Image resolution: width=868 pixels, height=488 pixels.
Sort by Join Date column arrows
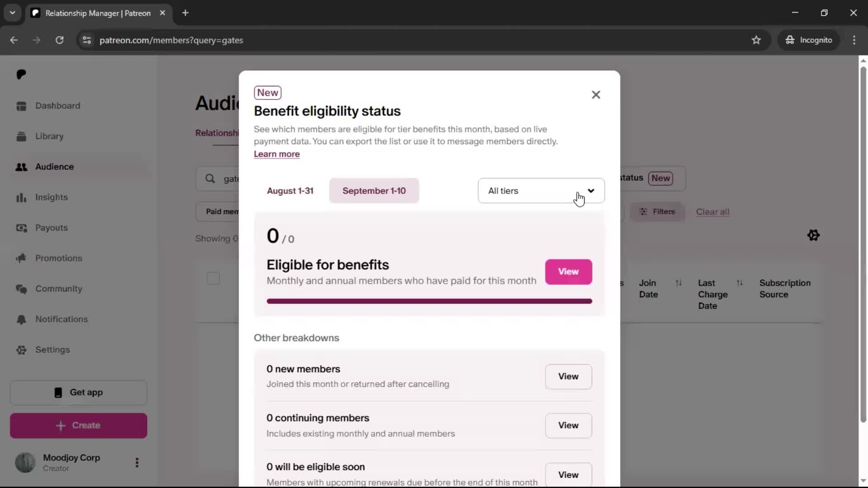679,283
